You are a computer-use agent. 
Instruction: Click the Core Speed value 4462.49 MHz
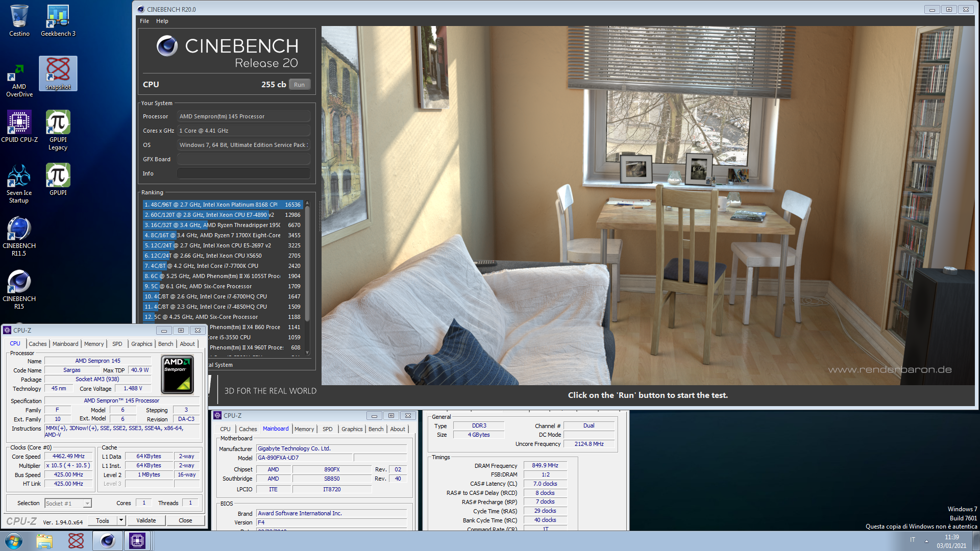pyautogui.click(x=68, y=457)
